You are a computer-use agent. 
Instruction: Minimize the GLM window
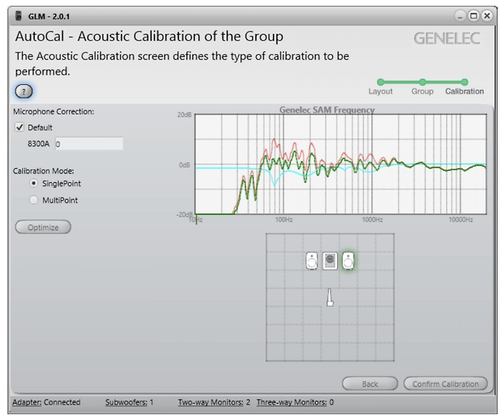tap(460, 15)
